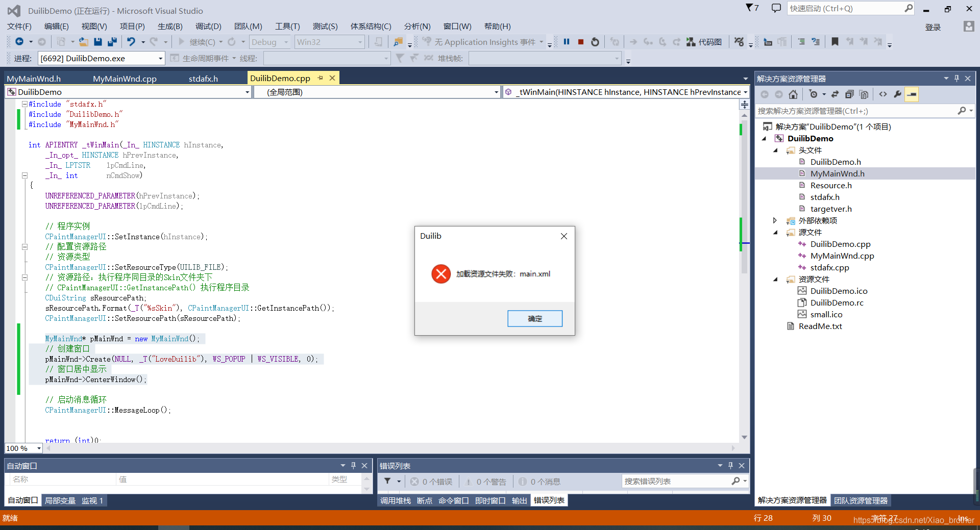Open the 调试(D) menu

(208, 27)
